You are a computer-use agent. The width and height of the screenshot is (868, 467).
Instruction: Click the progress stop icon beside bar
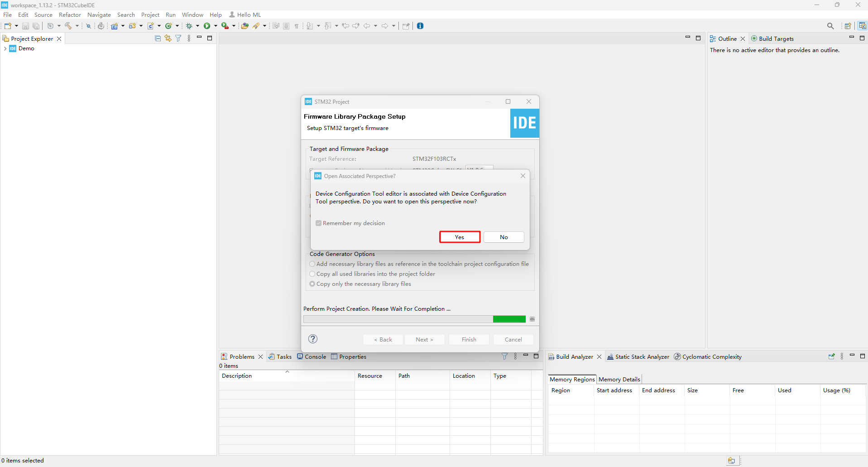pos(532,319)
